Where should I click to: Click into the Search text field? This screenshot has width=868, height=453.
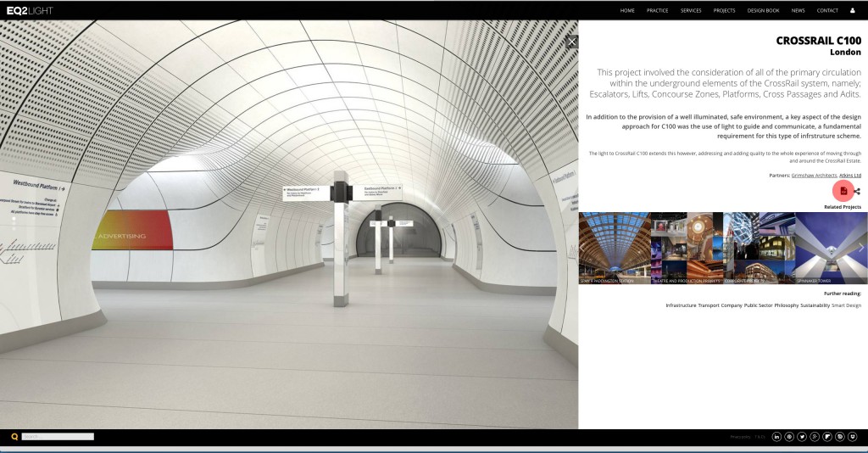(x=58, y=437)
